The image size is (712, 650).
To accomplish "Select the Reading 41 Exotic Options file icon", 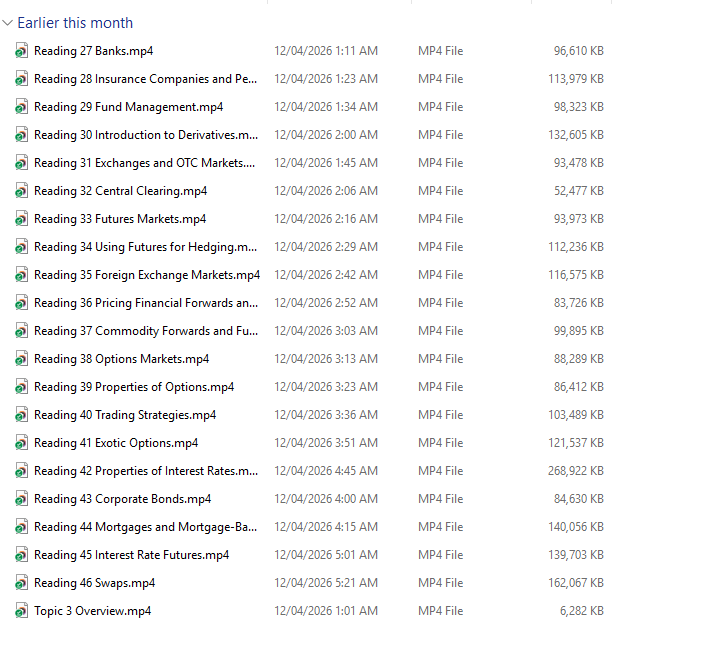I will pyautogui.click(x=22, y=443).
